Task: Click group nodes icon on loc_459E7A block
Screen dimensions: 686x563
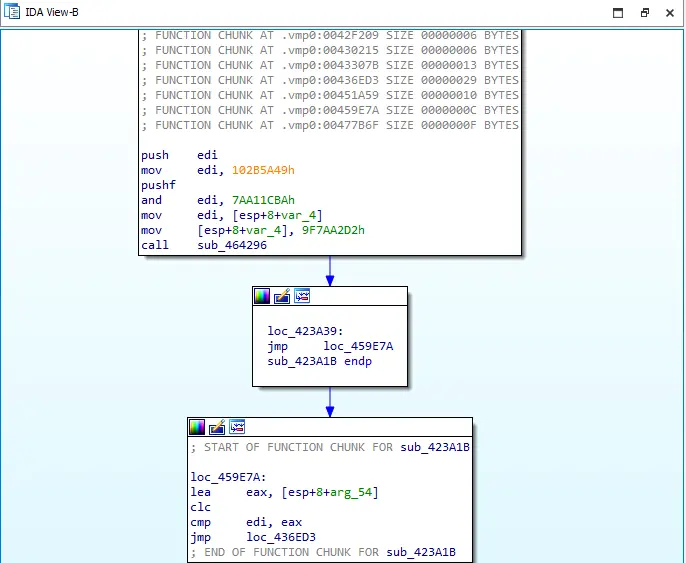Action: tap(237, 427)
